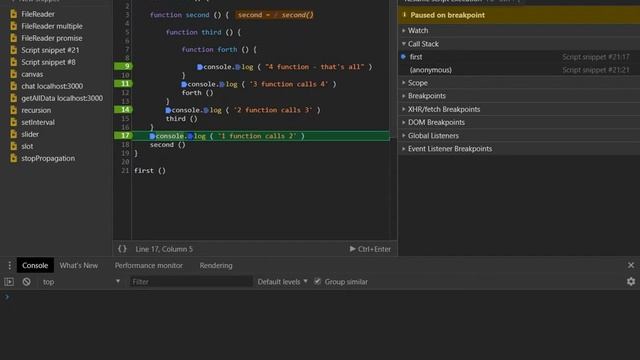Click the console Filter field
The image size is (640, 360).
click(x=191, y=282)
